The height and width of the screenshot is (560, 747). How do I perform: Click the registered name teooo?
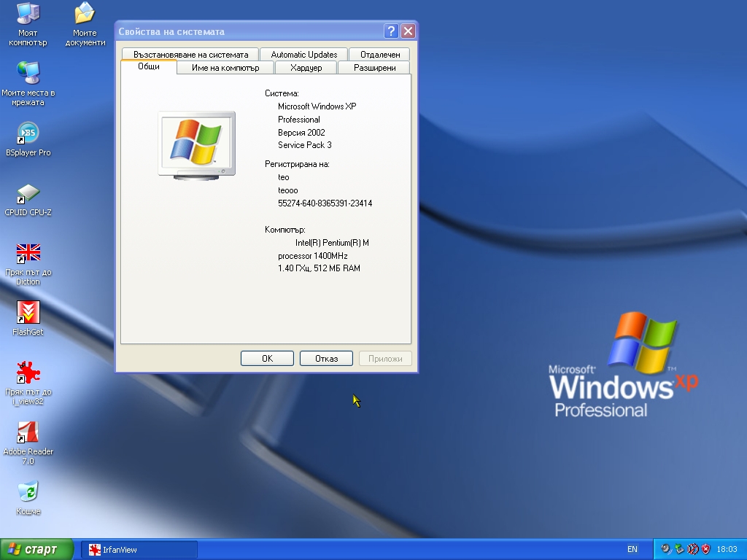pyautogui.click(x=287, y=190)
